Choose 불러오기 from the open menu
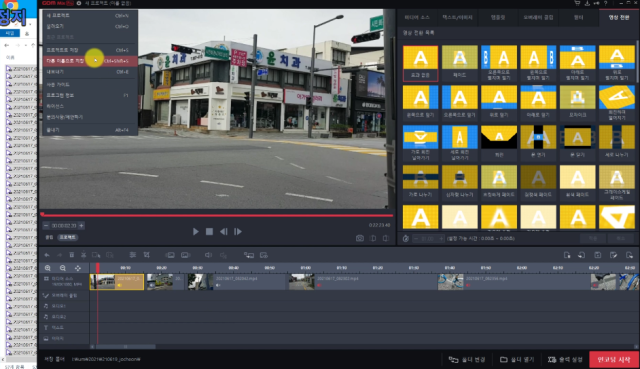 90,26
